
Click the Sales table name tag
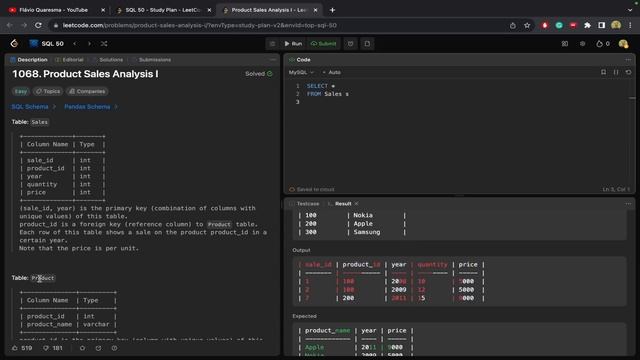(40, 122)
